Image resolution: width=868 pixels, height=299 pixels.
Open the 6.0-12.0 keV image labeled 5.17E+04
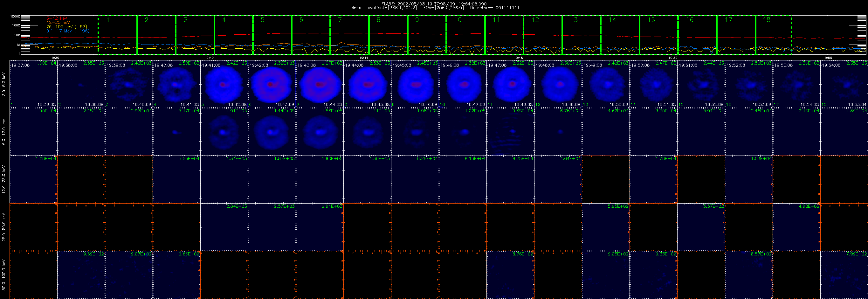[177, 132]
